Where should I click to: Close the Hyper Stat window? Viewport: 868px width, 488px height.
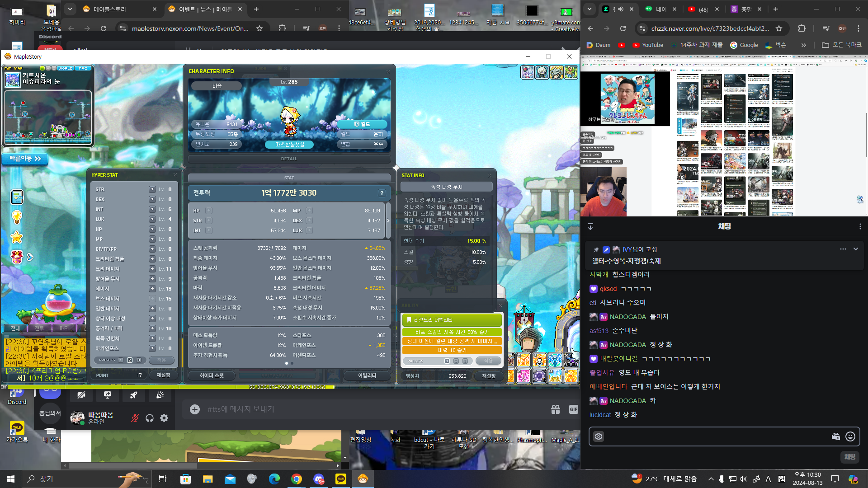[175, 175]
